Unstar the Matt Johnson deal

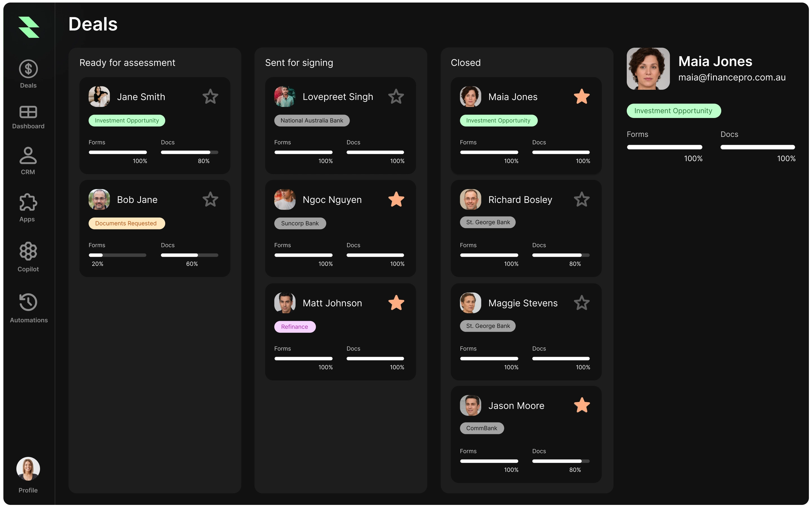click(x=396, y=303)
